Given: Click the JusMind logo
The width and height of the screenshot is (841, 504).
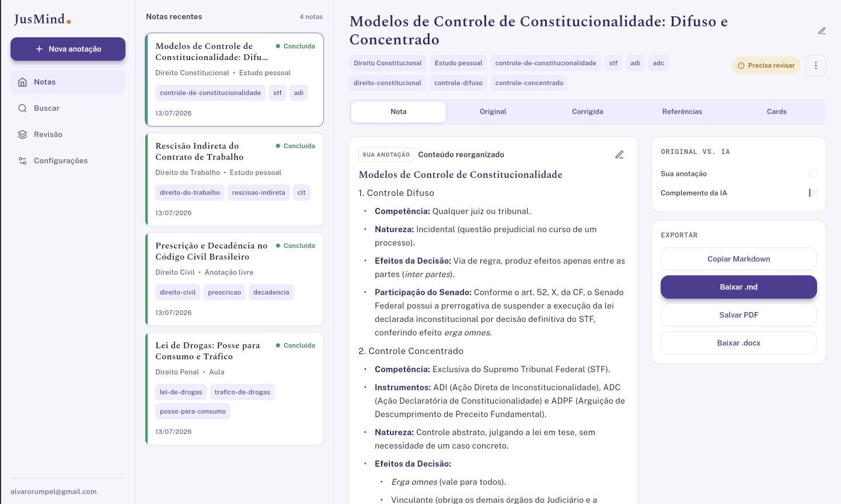Looking at the screenshot, I should [x=43, y=19].
